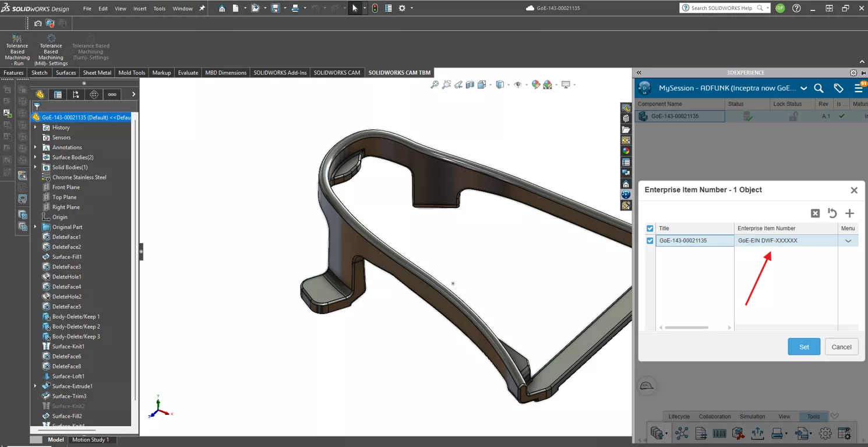The width and height of the screenshot is (868, 447).
Task: Expand the History tree node
Action: [x=36, y=127]
